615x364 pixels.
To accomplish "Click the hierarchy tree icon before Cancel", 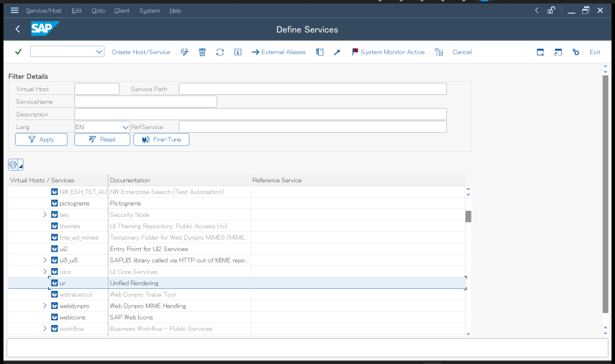I will click(x=439, y=52).
